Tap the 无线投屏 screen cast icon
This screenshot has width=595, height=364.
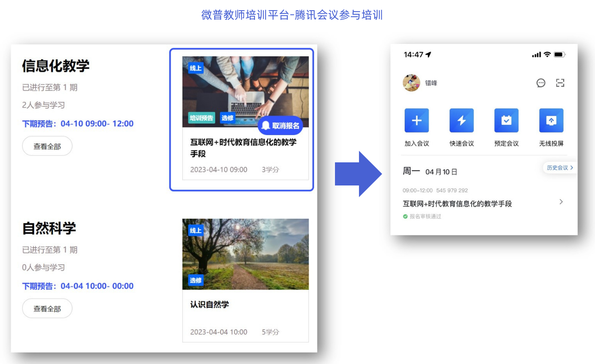coord(551,121)
